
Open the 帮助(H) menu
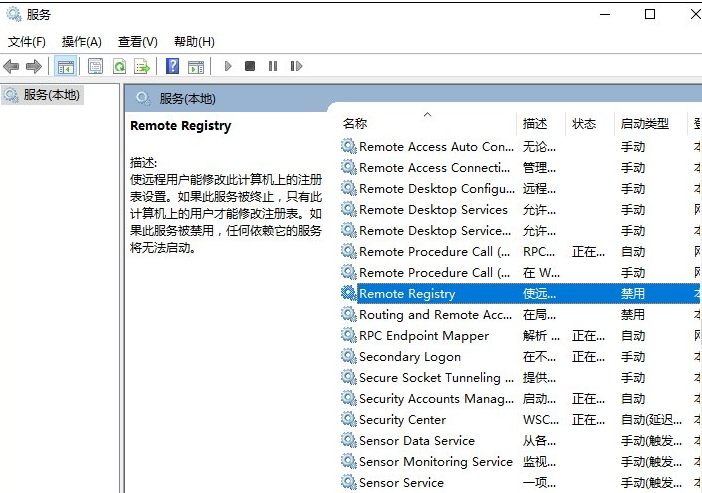[x=194, y=42]
